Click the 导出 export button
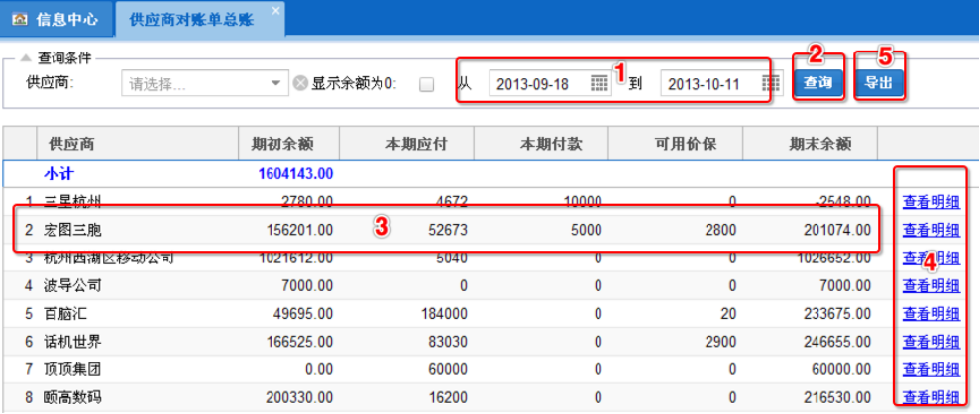980x414 pixels. click(x=879, y=83)
